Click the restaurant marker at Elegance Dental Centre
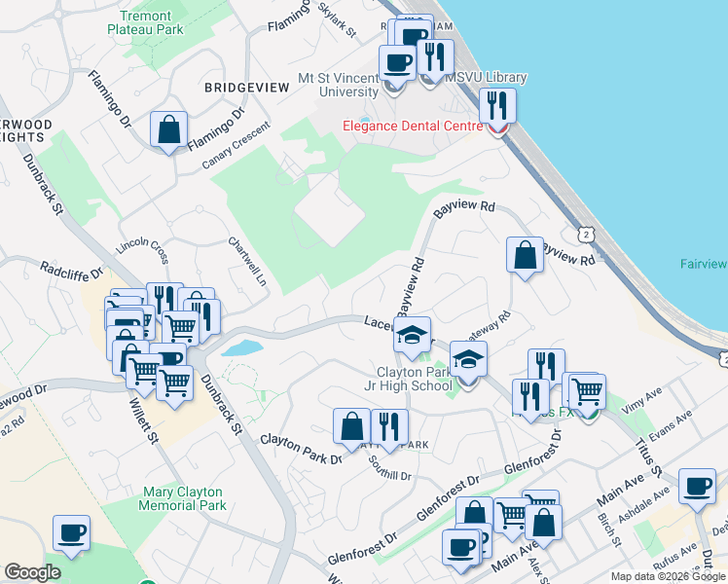Viewport: 728px width, 584px height. point(497,107)
